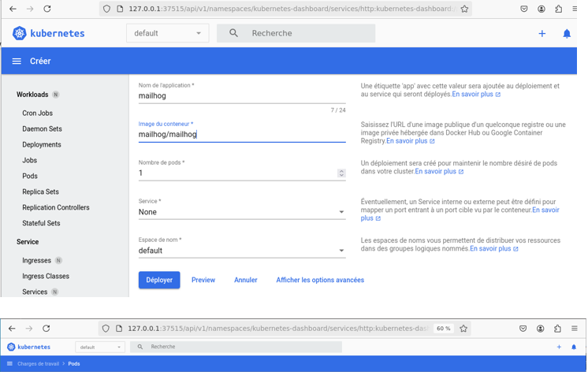Open Cron Jobs in the sidebar
588x372 pixels.
[38, 113]
